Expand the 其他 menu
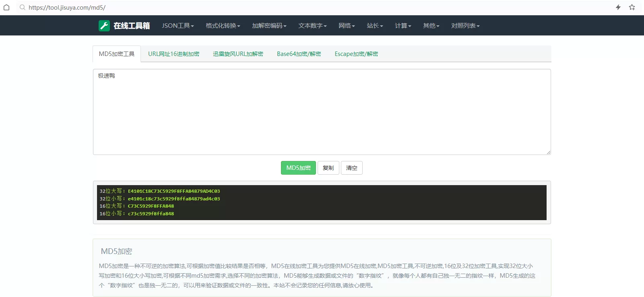 pyautogui.click(x=431, y=26)
